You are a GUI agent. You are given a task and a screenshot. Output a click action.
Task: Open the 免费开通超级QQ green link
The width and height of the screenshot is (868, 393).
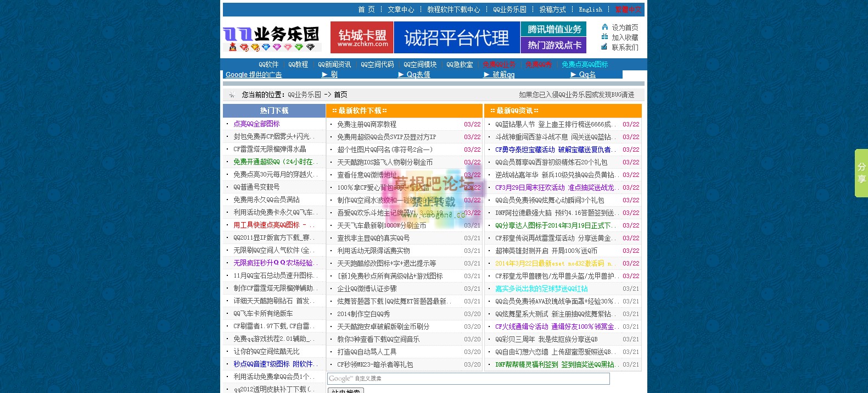[x=276, y=162]
